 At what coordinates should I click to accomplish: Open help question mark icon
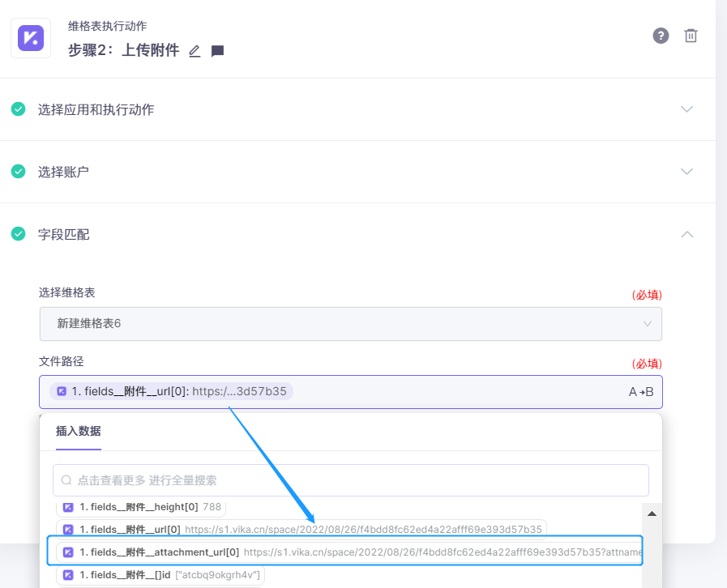point(661,36)
